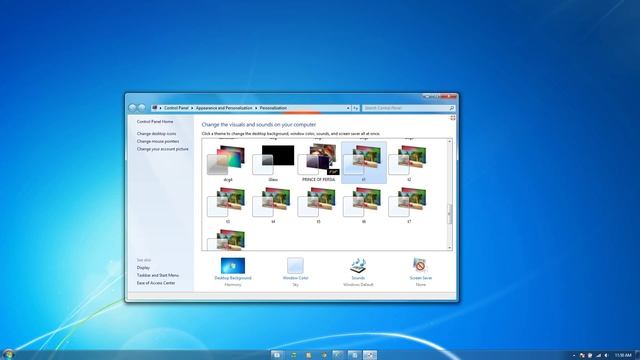Select the theme labeled 62
This screenshot has height=360, width=640.
pos(409,162)
